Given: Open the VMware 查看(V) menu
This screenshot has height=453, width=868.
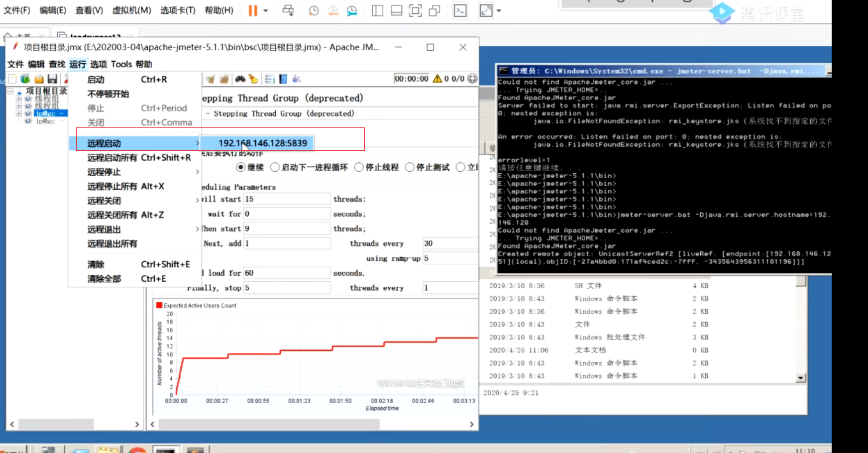Looking at the screenshot, I should [89, 10].
